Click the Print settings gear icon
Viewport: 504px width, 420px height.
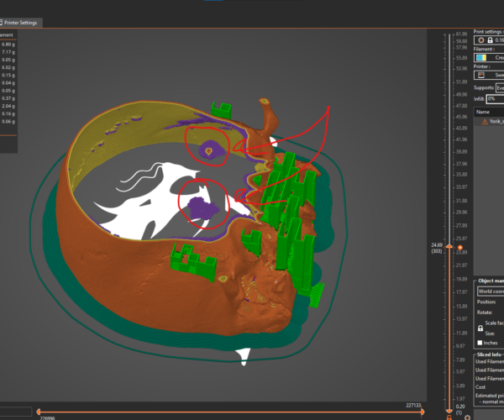coord(480,39)
